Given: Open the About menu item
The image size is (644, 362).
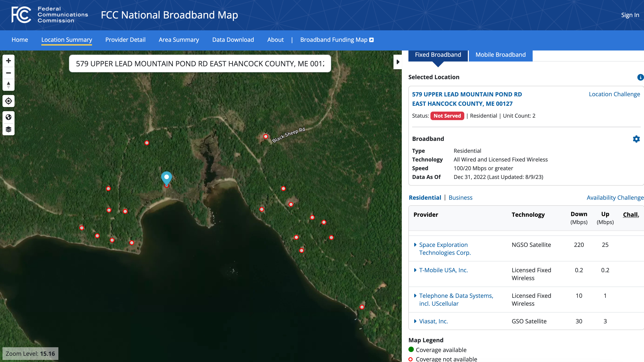Looking at the screenshot, I should pyautogui.click(x=275, y=40).
